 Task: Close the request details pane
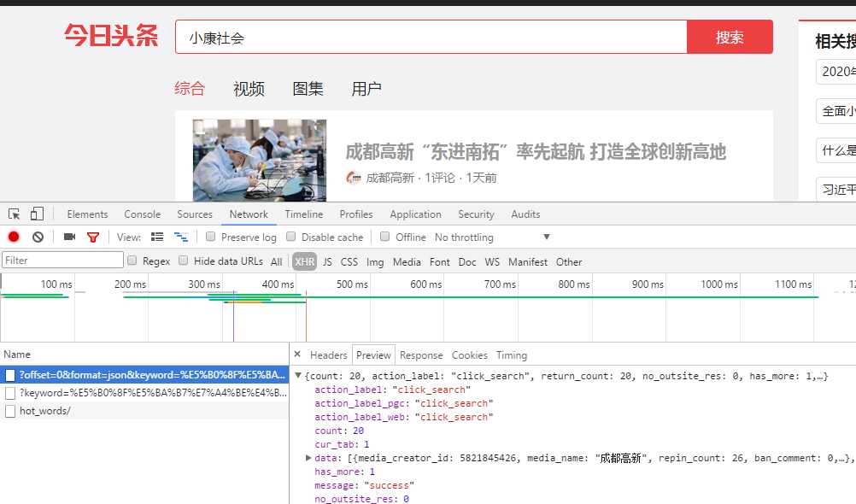pyautogui.click(x=297, y=355)
